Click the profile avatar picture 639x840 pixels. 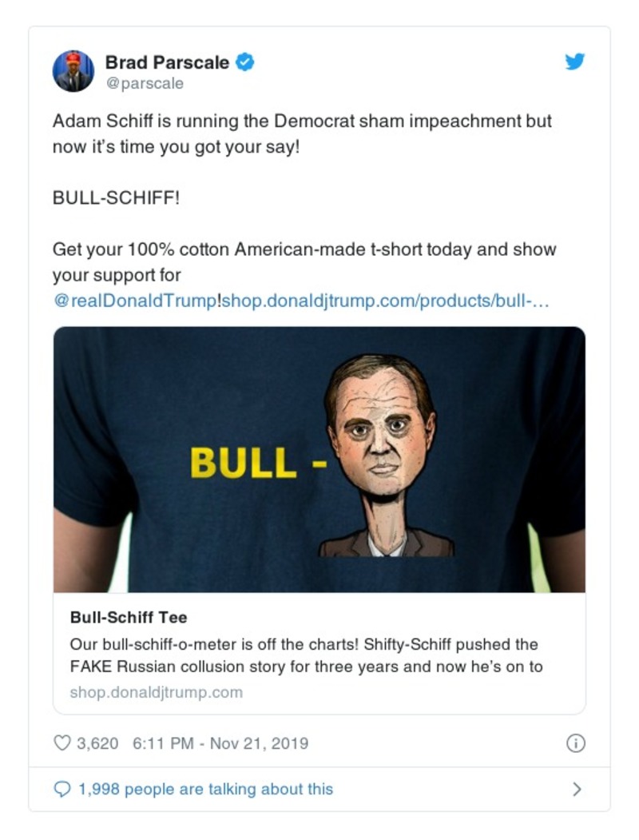(73, 71)
